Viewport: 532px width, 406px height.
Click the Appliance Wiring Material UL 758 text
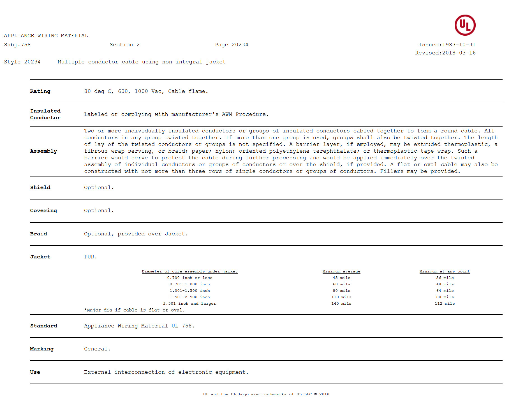[x=139, y=326]
